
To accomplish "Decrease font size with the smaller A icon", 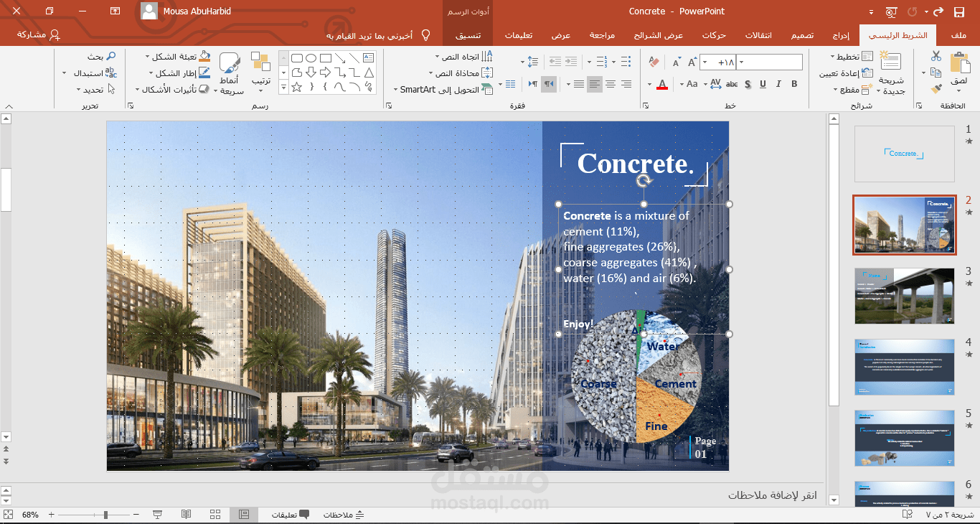I will pos(676,63).
